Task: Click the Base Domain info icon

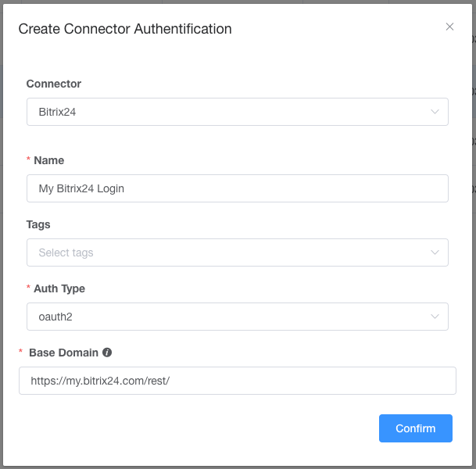Action: point(107,353)
